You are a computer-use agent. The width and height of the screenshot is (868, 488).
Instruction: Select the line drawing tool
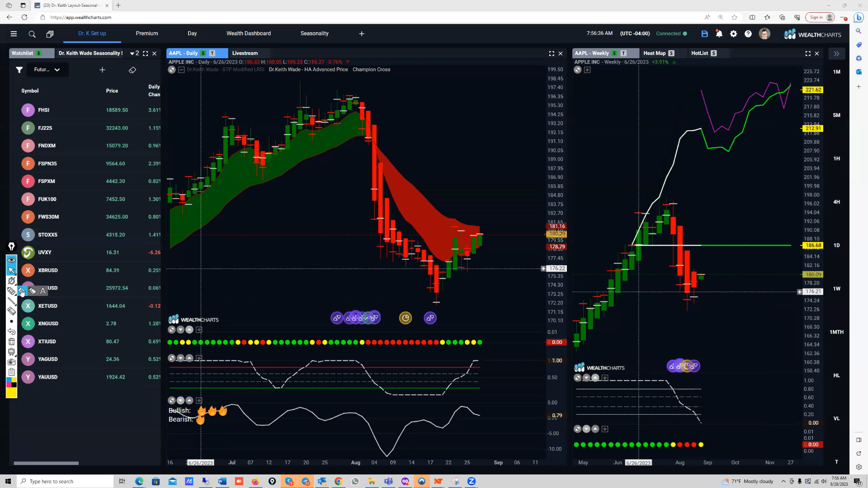[12, 301]
